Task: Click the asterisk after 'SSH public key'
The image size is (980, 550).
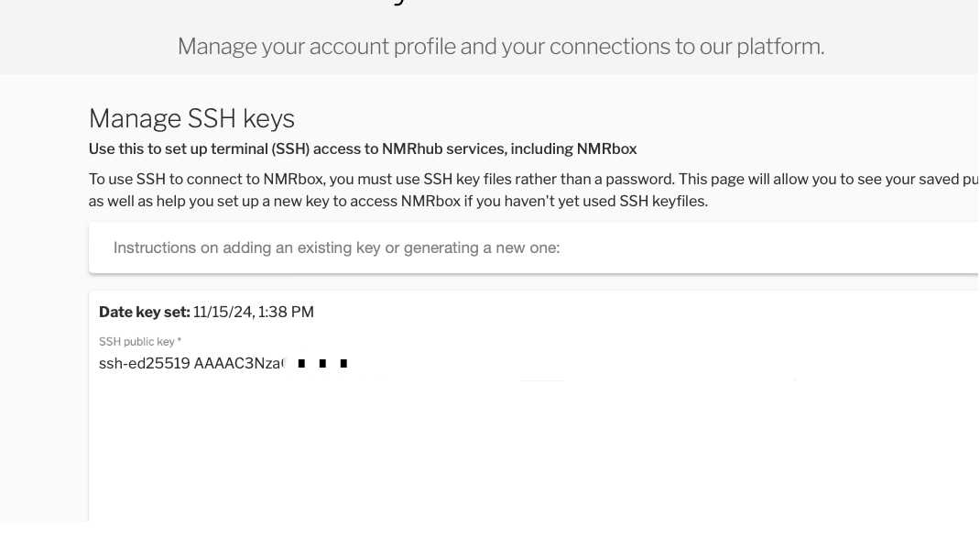Action: click(x=180, y=340)
